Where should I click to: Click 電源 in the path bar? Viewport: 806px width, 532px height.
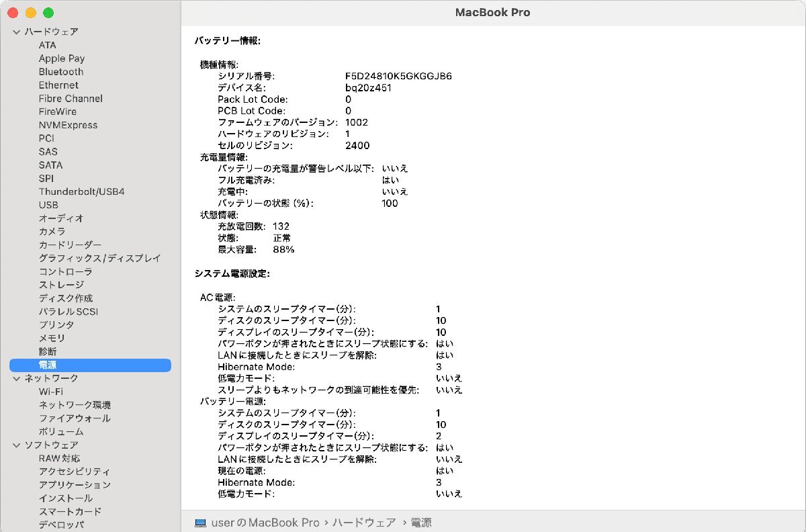pos(421,523)
